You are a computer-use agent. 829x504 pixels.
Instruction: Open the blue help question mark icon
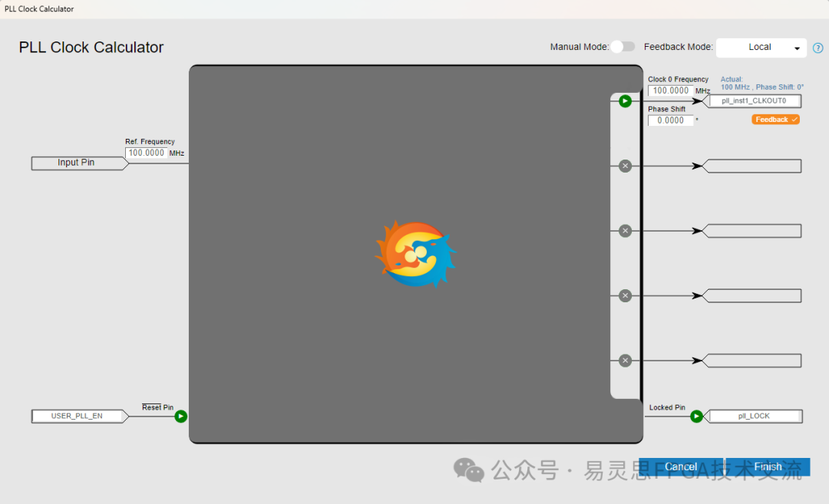[x=817, y=48]
